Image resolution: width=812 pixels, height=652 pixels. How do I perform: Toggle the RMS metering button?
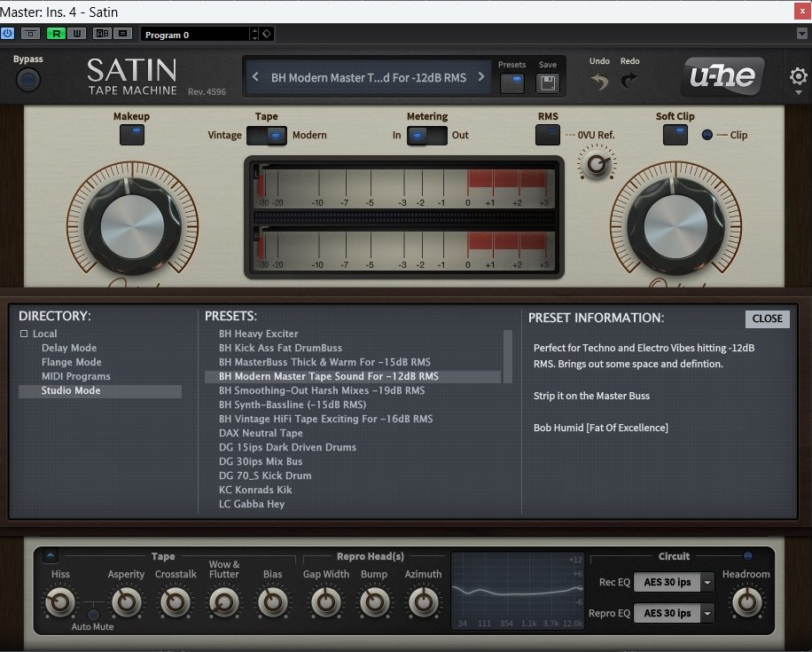pos(547,135)
